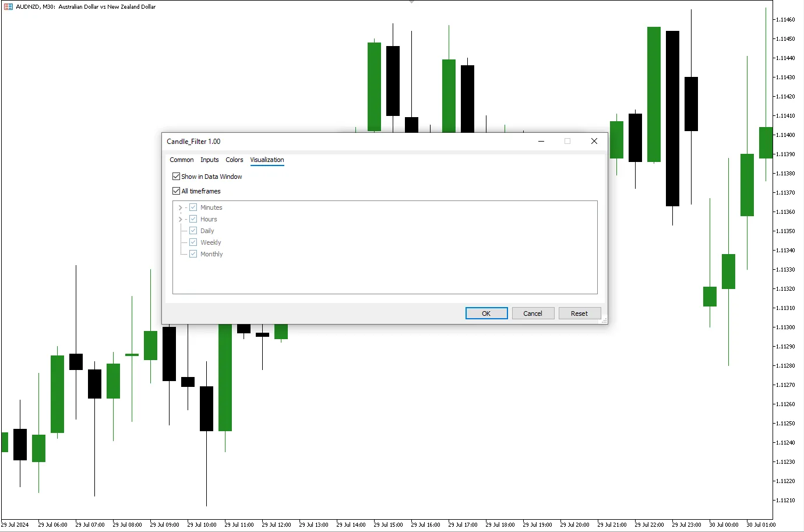Expand the Minutes tree node
Image resolution: width=804 pixels, height=532 pixels.
click(x=180, y=207)
